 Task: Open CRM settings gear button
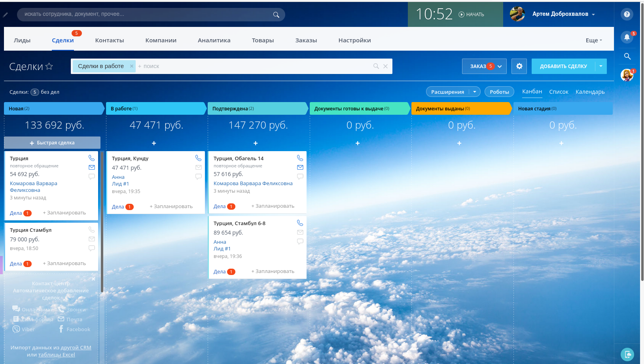[519, 66]
